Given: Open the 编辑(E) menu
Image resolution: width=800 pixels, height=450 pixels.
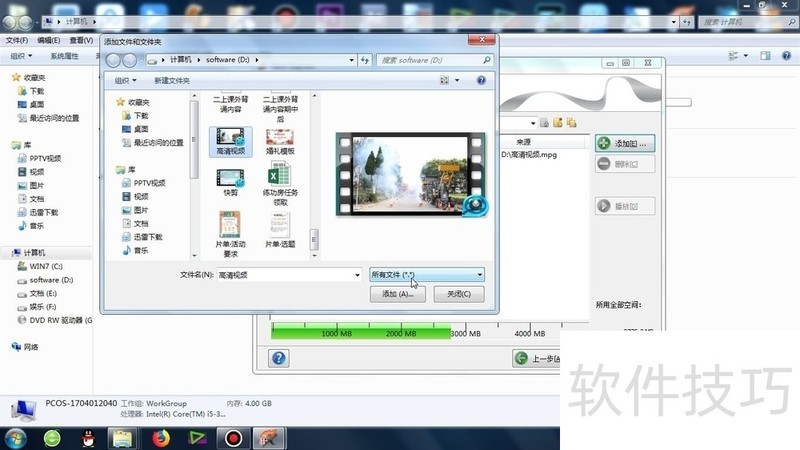Looking at the screenshot, I should (48, 40).
